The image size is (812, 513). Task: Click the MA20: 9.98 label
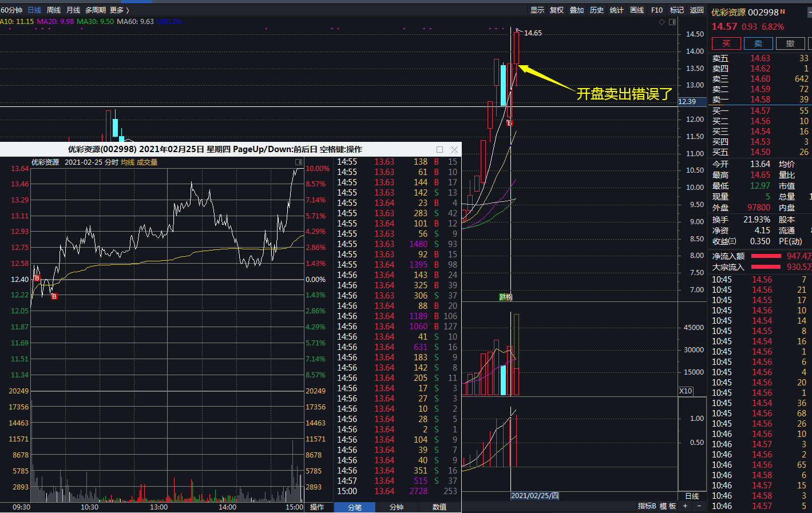tap(55, 22)
